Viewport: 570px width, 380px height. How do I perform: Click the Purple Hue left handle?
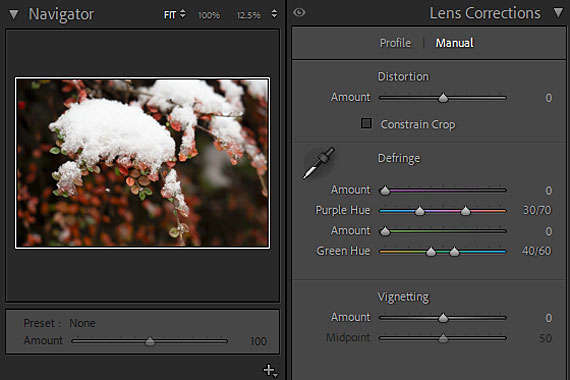click(x=420, y=211)
